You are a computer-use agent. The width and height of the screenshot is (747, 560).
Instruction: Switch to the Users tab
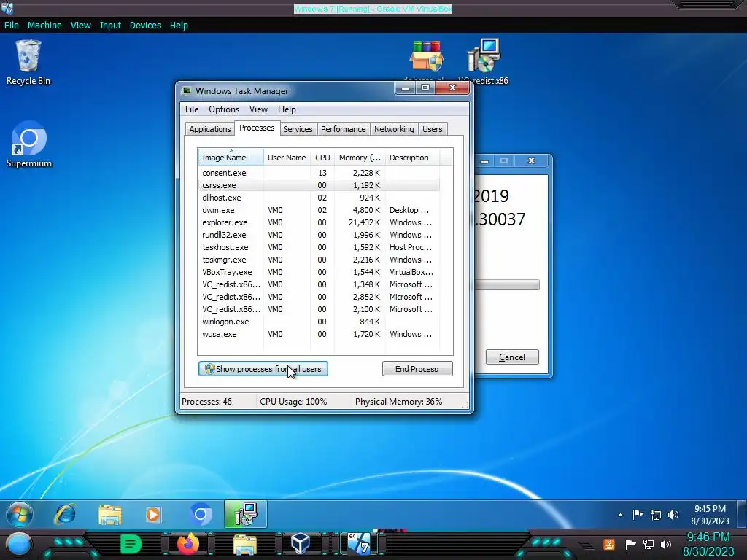tap(432, 129)
